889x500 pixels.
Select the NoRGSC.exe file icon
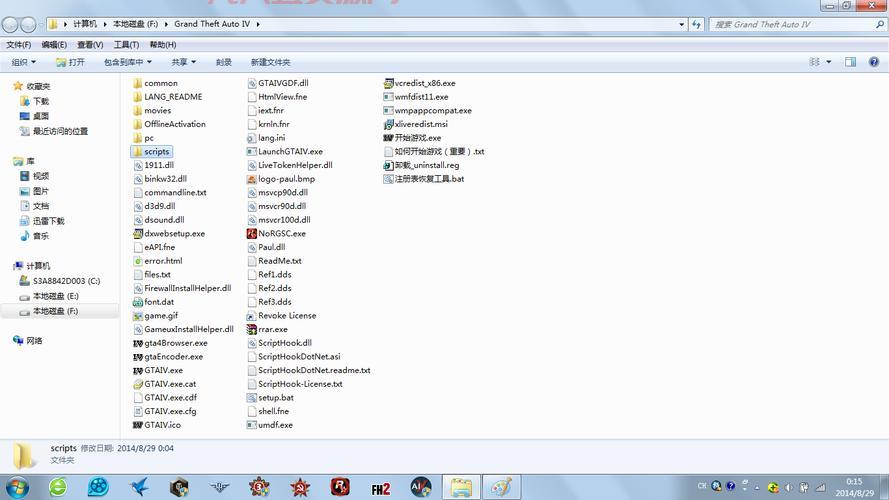[252, 234]
